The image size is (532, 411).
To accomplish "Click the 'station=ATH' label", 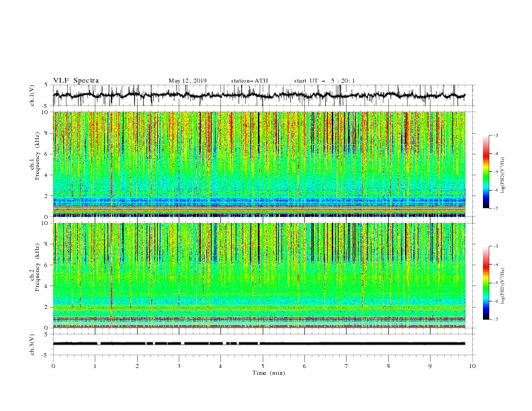I will click(249, 81).
